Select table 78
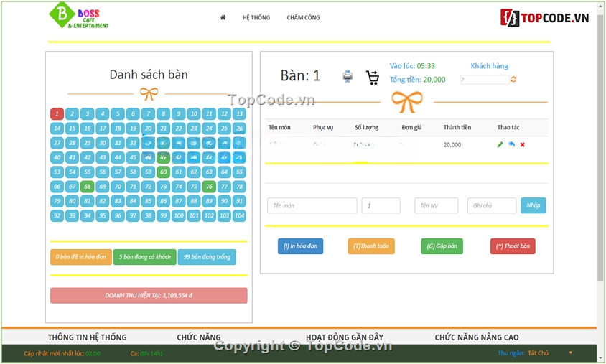Screen dimensions: 606x364 239,187
